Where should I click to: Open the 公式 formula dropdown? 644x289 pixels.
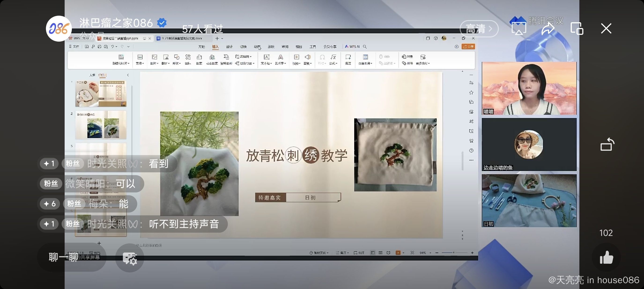pyautogui.click(x=333, y=60)
